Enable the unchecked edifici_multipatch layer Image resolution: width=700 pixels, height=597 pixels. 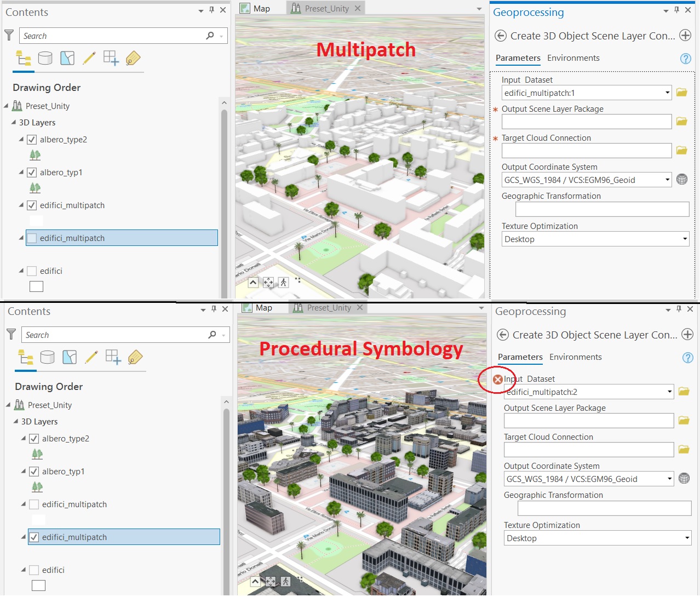coord(33,238)
